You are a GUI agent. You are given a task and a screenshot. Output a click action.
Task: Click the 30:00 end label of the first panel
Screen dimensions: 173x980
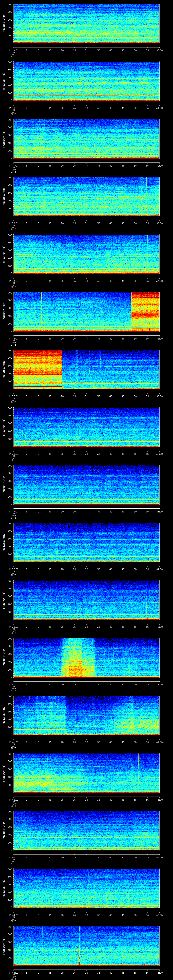pyautogui.click(x=159, y=50)
